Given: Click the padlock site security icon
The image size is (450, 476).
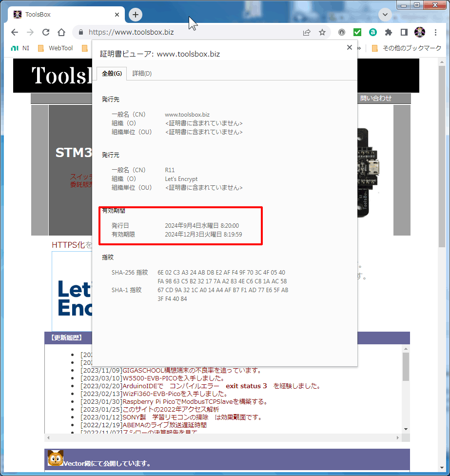Looking at the screenshot, I should pyautogui.click(x=81, y=32).
